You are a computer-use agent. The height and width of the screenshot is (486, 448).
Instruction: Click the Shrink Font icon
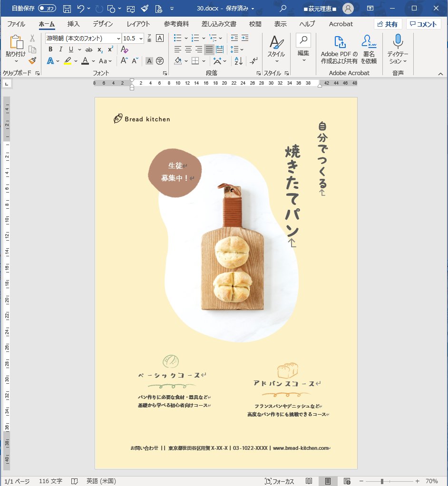coord(135,61)
